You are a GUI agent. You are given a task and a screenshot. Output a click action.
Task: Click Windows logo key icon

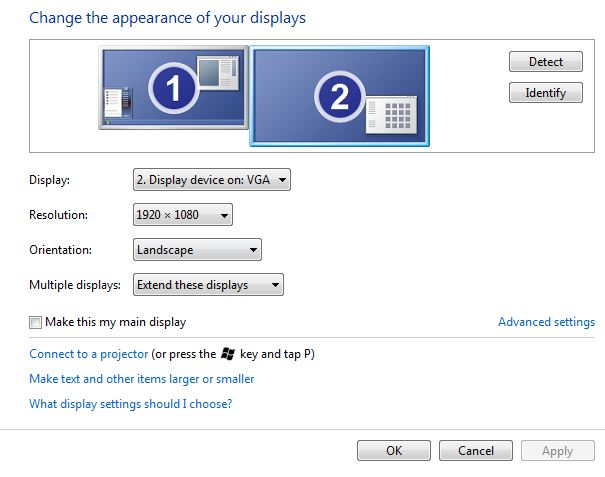(x=228, y=354)
